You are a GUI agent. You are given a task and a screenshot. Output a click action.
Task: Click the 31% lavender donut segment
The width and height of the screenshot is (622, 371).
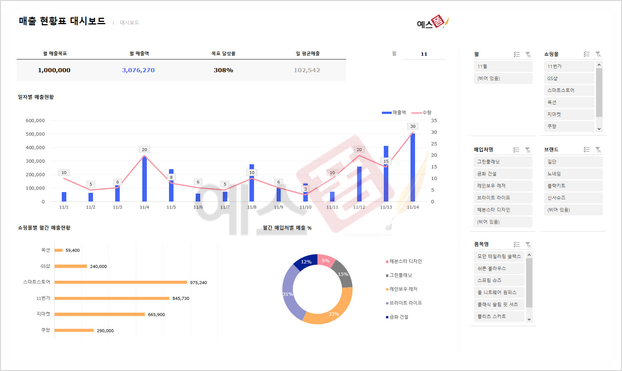point(289,292)
